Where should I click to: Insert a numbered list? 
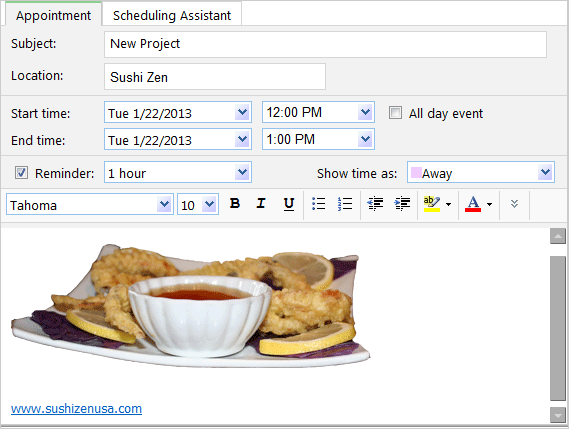pos(344,204)
